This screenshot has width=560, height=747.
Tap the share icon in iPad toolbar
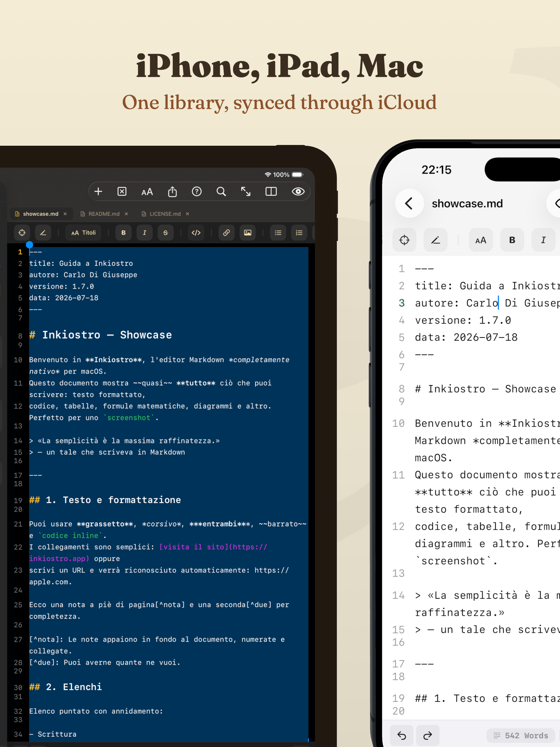(172, 191)
